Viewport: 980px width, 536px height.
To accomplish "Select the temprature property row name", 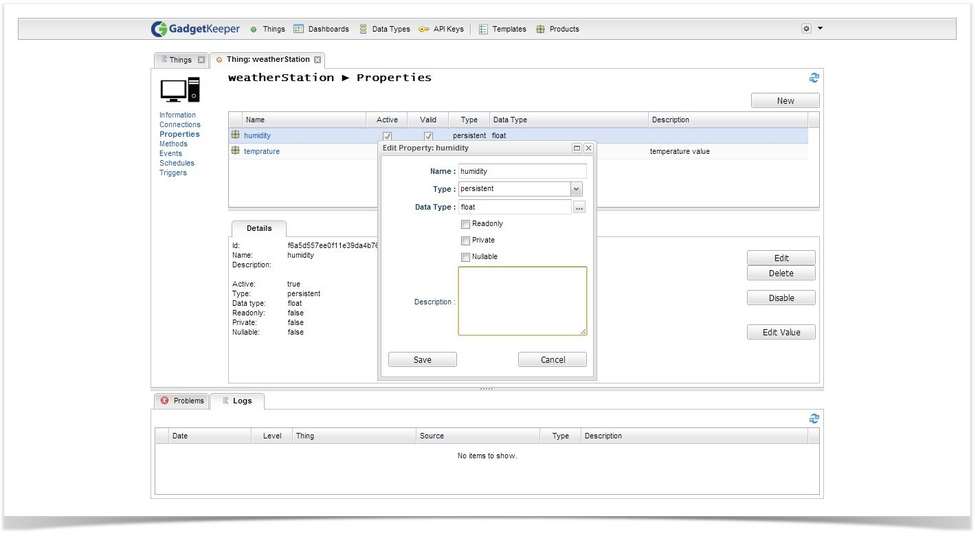I will tap(262, 151).
